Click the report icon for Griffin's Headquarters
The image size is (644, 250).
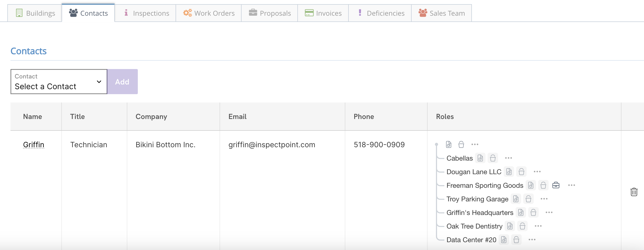point(521,212)
